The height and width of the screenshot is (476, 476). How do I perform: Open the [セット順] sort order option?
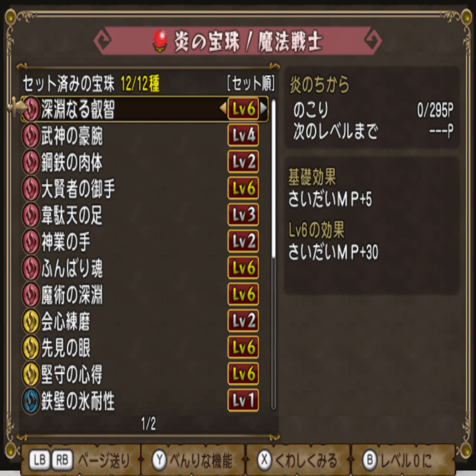[251, 83]
